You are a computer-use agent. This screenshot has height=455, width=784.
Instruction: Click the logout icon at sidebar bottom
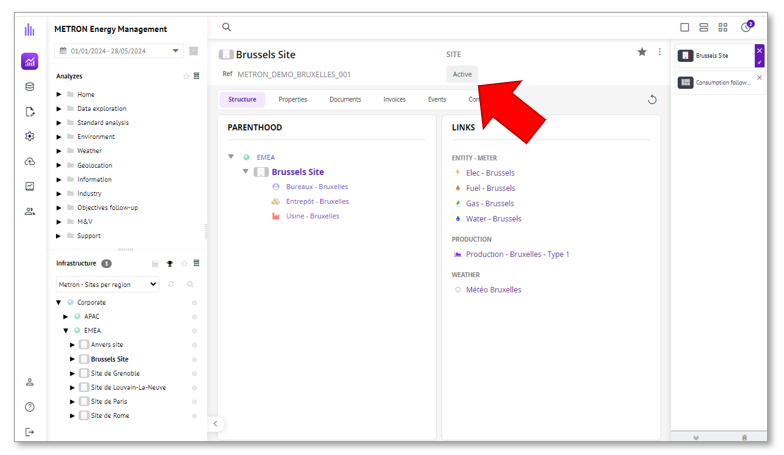pyautogui.click(x=30, y=432)
